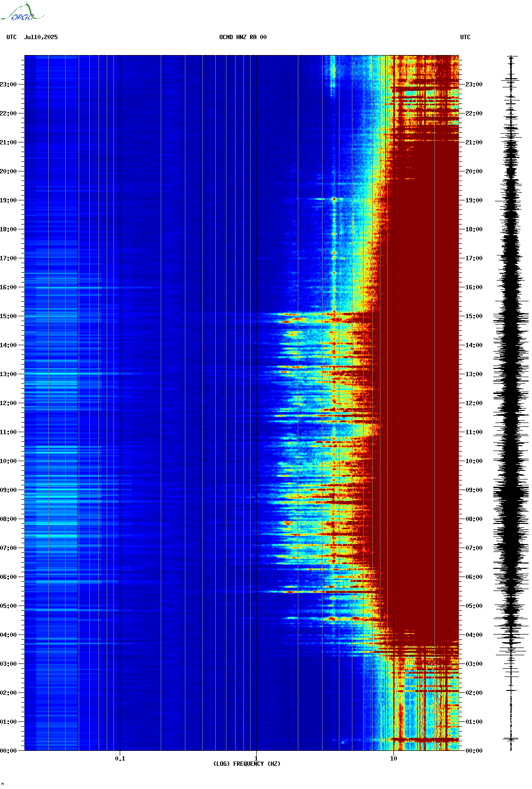Click the 19:00 label on right axis

click(x=474, y=200)
